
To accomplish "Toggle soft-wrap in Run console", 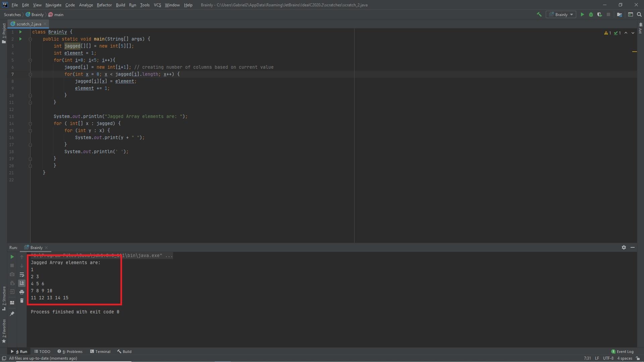I will pyautogui.click(x=22, y=275).
